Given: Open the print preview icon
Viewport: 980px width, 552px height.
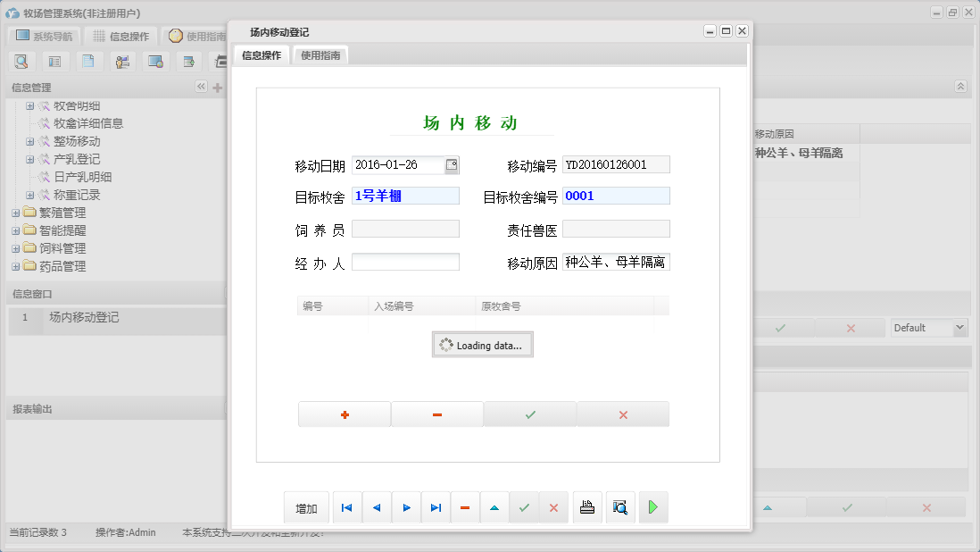Looking at the screenshot, I should pyautogui.click(x=619, y=506).
